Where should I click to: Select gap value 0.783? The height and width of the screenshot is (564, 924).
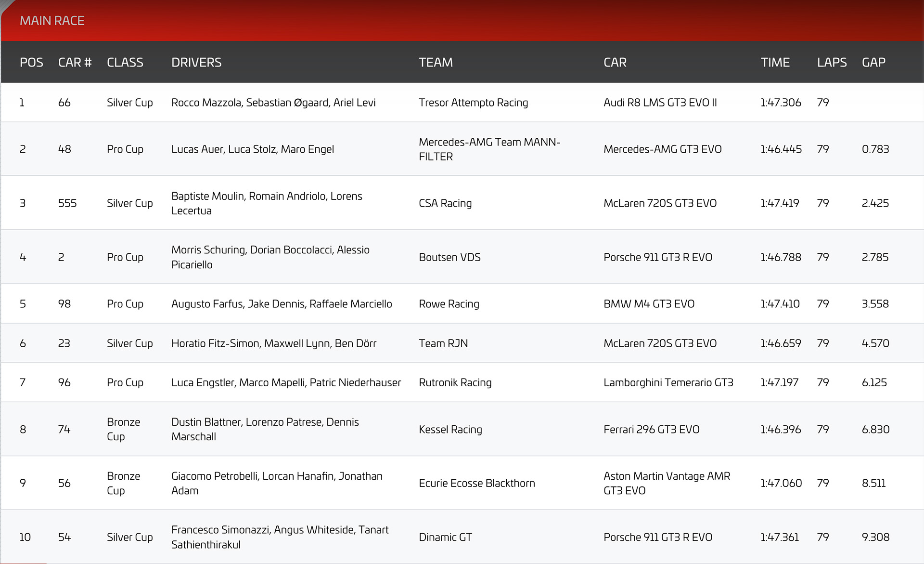(875, 149)
